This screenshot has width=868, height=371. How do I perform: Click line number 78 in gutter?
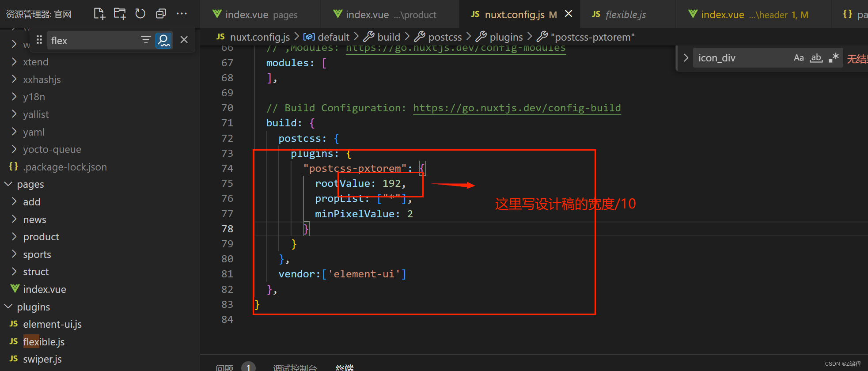click(x=227, y=229)
